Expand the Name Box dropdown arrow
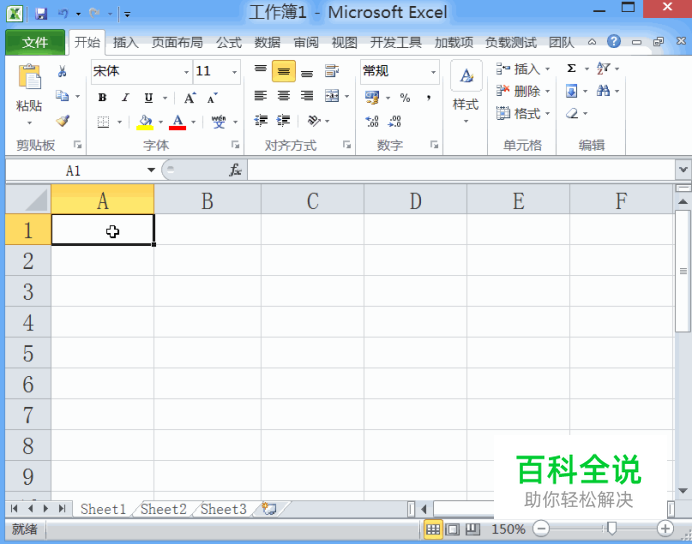Viewport: 692px width, 544px height. tap(151, 170)
